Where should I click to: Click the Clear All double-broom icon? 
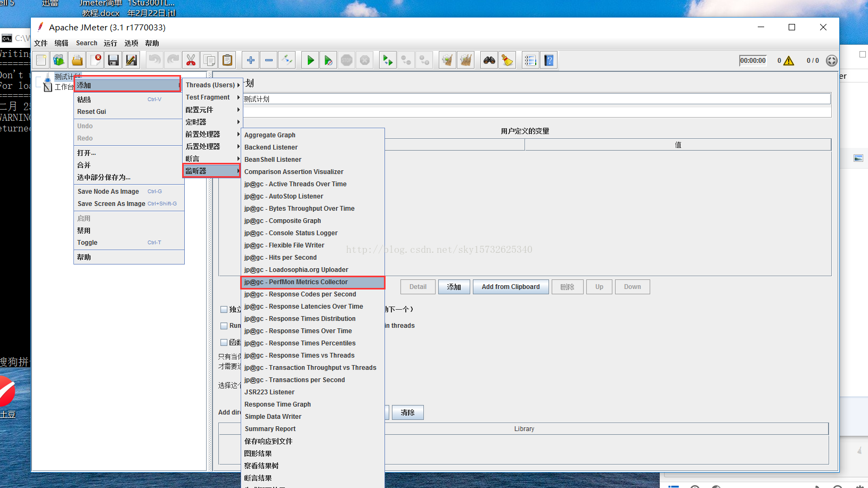coord(466,60)
